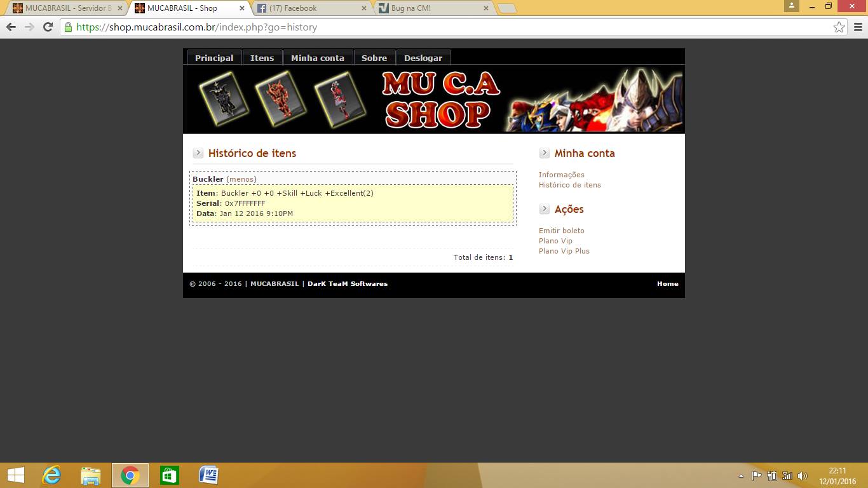Viewport: 868px width, 488px height.
Task: Click the volume speaker tray icon
Action: point(802,476)
